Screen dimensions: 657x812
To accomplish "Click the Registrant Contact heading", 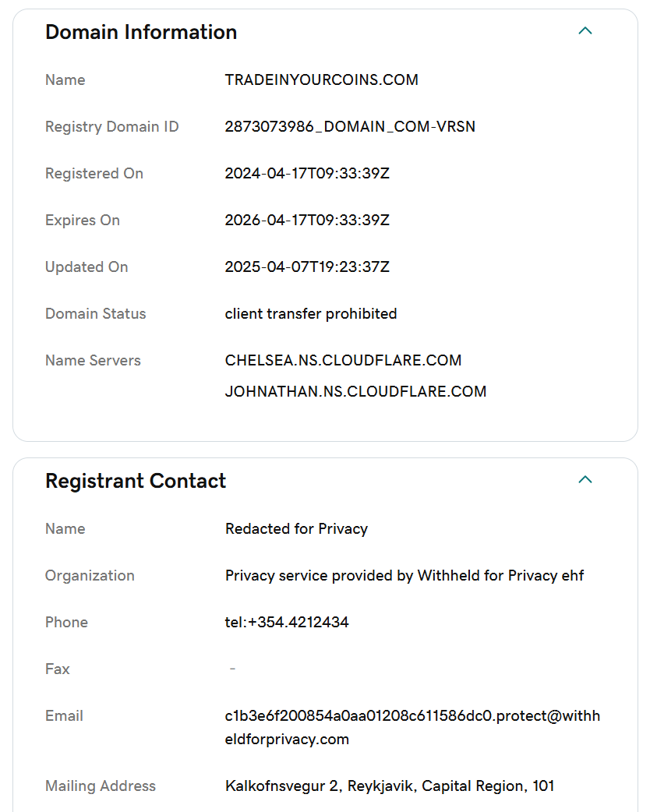I will [x=136, y=481].
